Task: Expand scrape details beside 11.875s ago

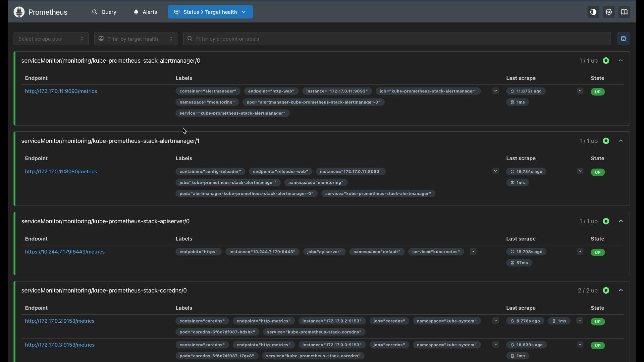Action: [580, 91]
